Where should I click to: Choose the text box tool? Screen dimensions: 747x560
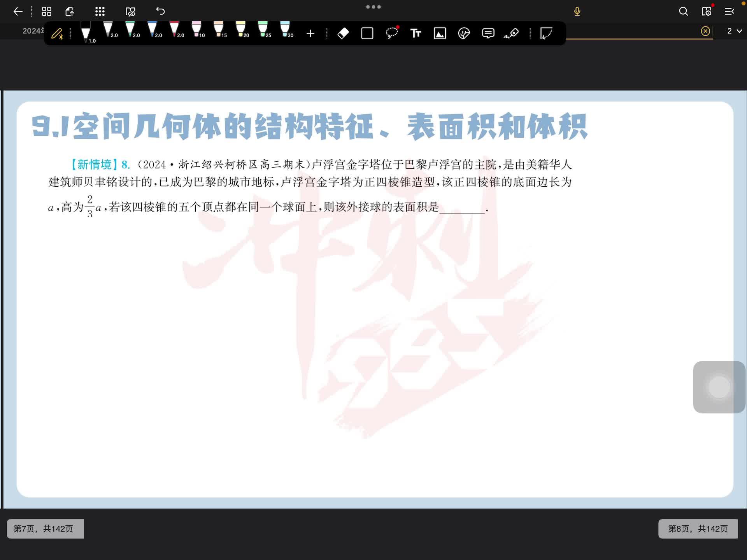pos(416,33)
